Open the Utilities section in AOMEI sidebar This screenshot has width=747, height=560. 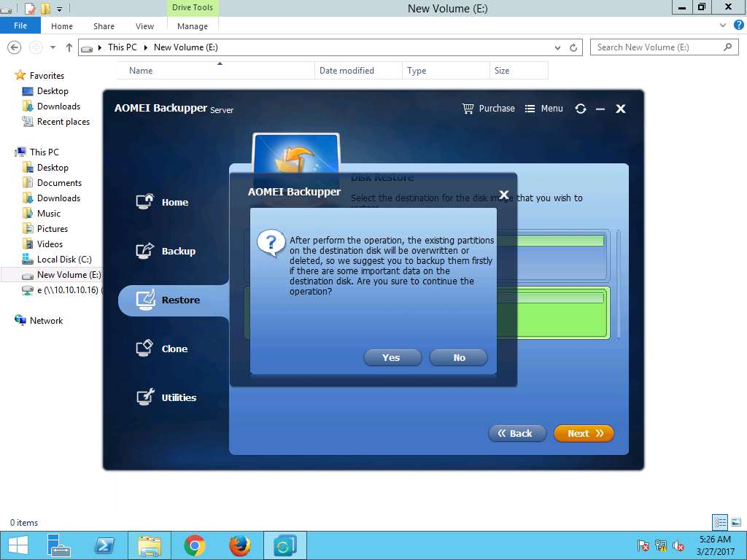click(x=166, y=397)
